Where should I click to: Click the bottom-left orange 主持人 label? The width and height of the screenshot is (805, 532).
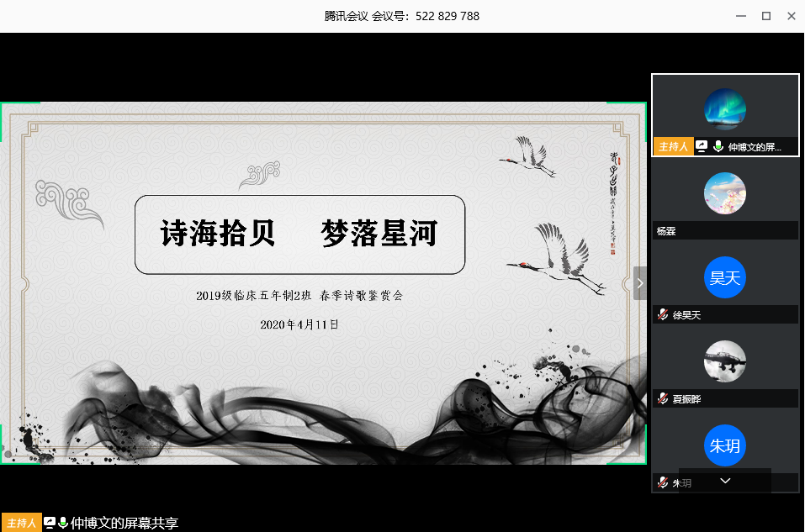[20, 524]
